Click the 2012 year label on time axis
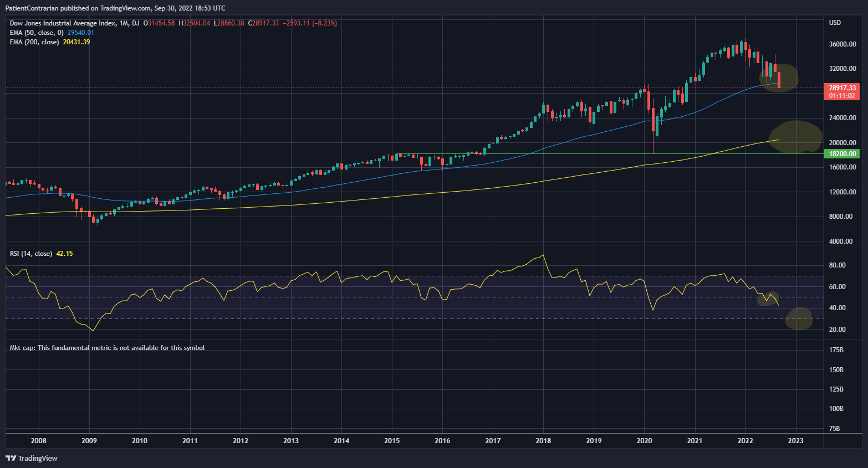The width and height of the screenshot is (868, 468). pyautogui.click(x=241, y=441)
